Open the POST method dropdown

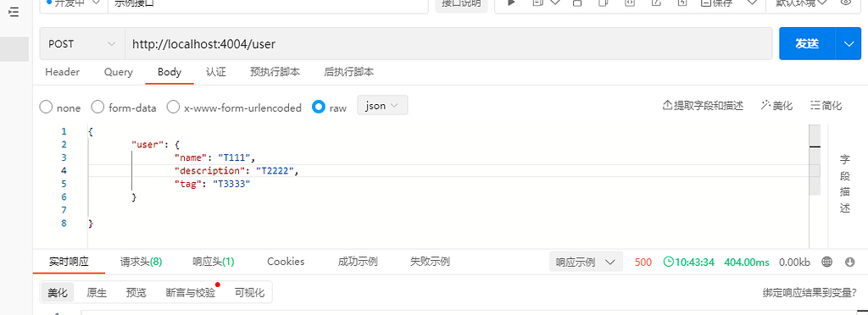(82, 44)
